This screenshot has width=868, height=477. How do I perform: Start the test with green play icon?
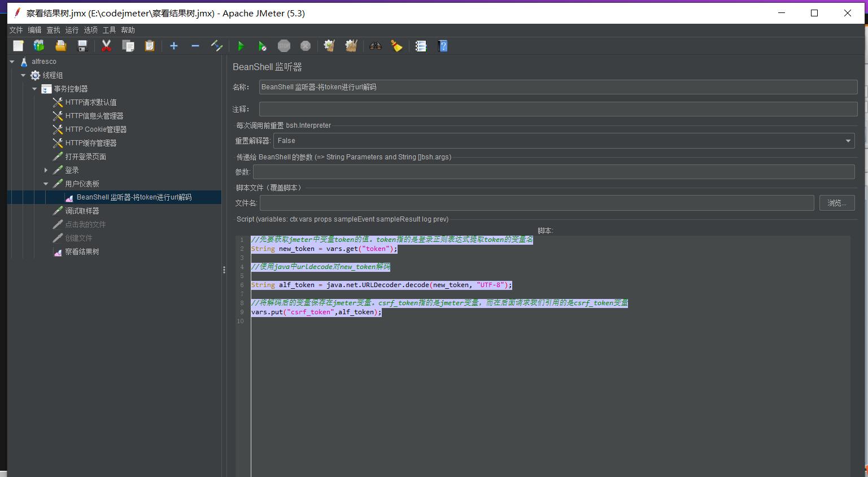(x=241, y=46)
